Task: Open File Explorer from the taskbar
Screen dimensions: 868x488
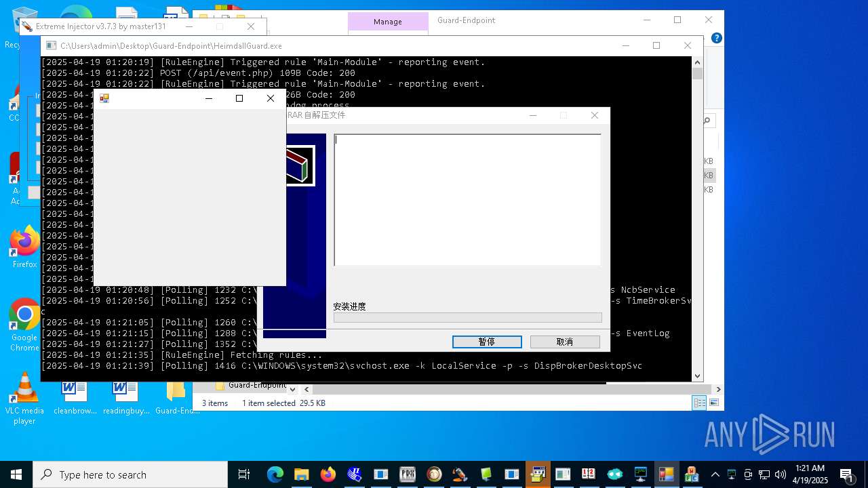Action: 301,474
